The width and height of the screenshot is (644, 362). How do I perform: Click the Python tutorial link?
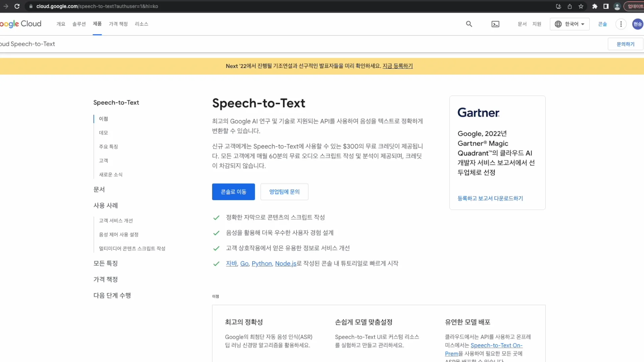(x=262, y=264)
